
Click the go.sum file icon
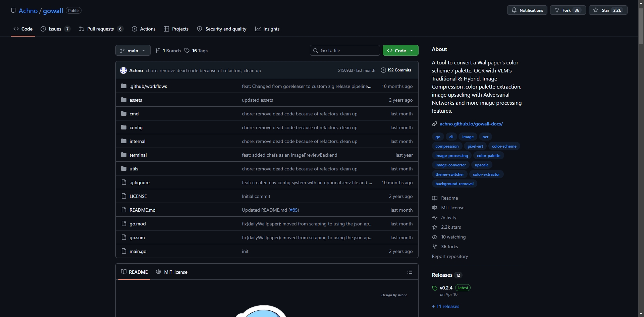(124, 237)
